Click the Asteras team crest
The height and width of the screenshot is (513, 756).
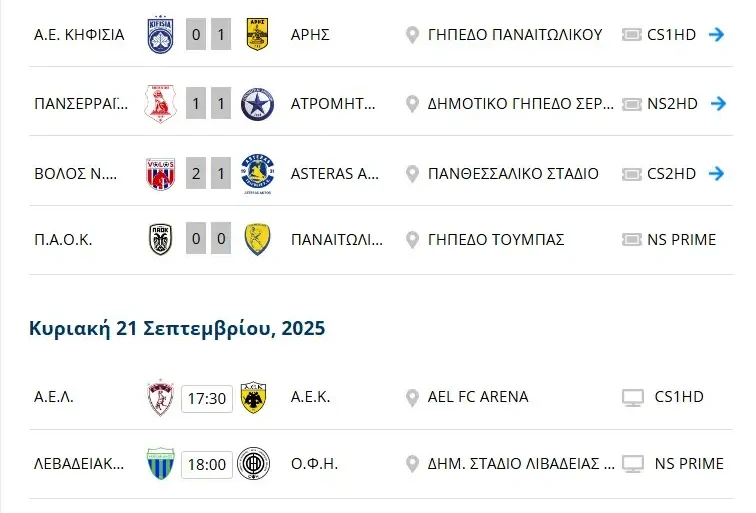258,175
